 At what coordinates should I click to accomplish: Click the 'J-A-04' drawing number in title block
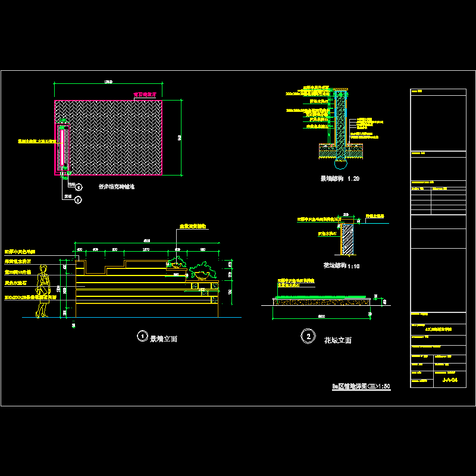[x=450, y=380]
